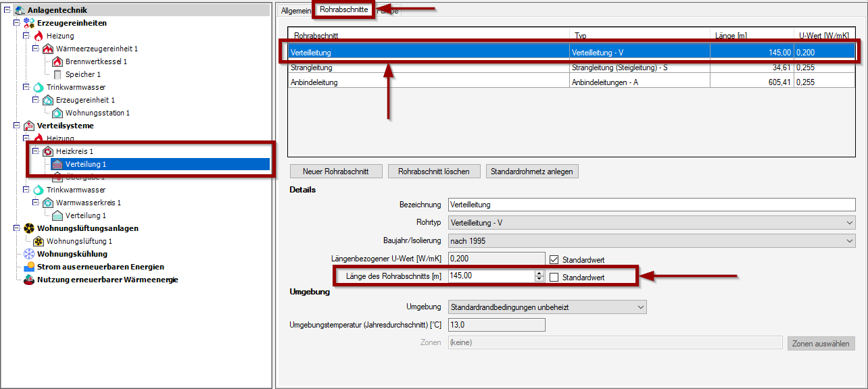Click the Neuer Rohrabschnitt button
The height and width of the screenshot is (389, 868).
(x=336, y=172)
